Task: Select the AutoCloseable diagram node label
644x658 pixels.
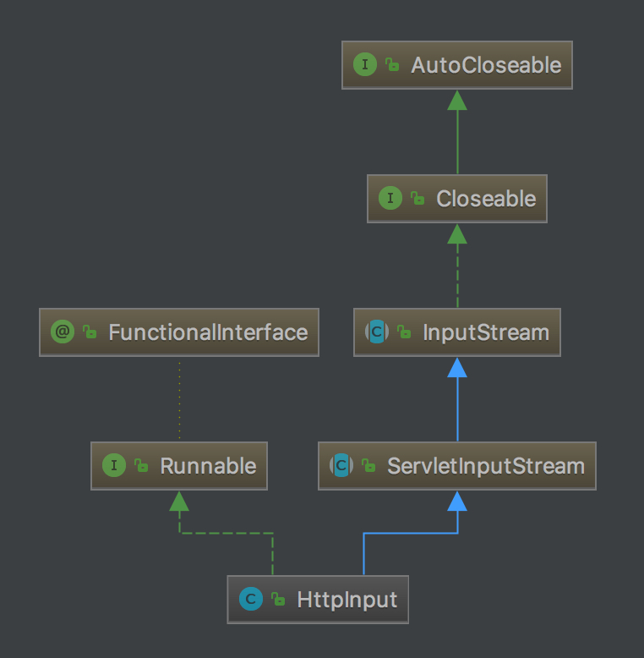Action: point(486,65)
